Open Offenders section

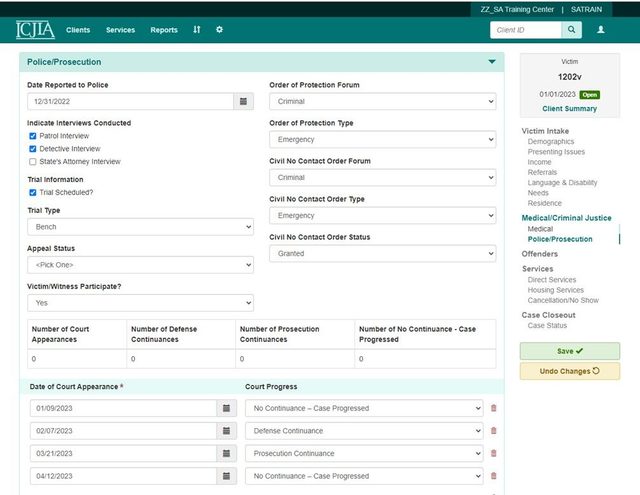click(x=539, y=254)
